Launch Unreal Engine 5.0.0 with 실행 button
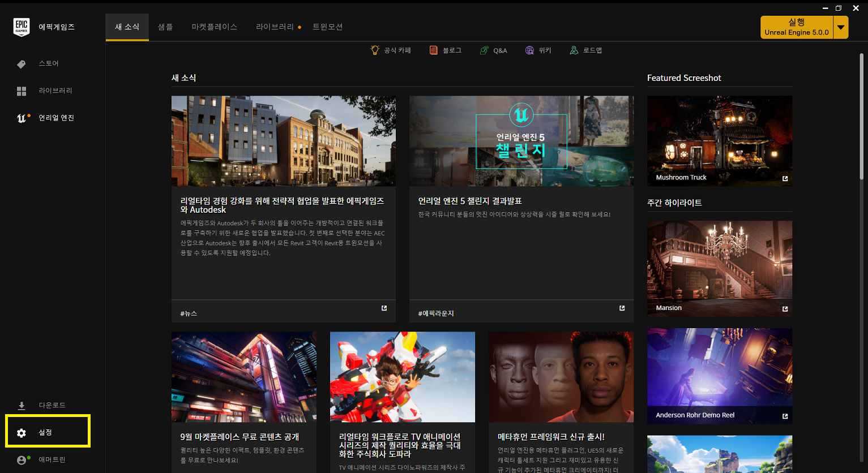 coord(797,27)
